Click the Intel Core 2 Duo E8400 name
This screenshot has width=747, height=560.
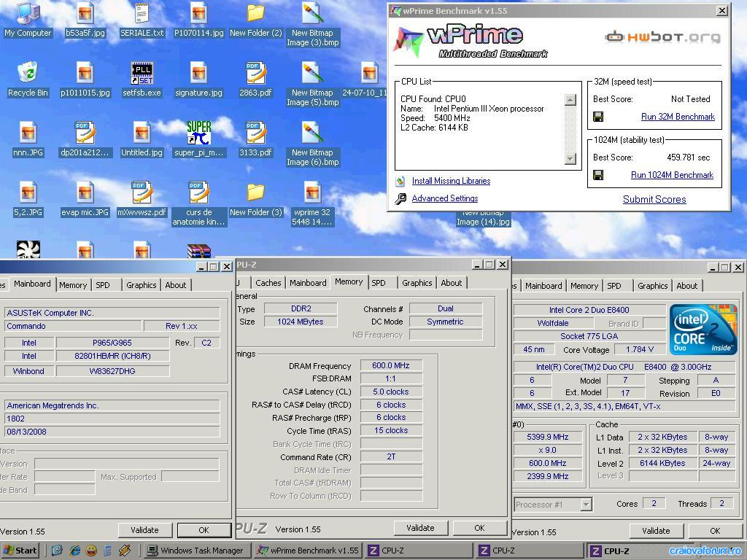pyautogui.click(x=589, y=310)
